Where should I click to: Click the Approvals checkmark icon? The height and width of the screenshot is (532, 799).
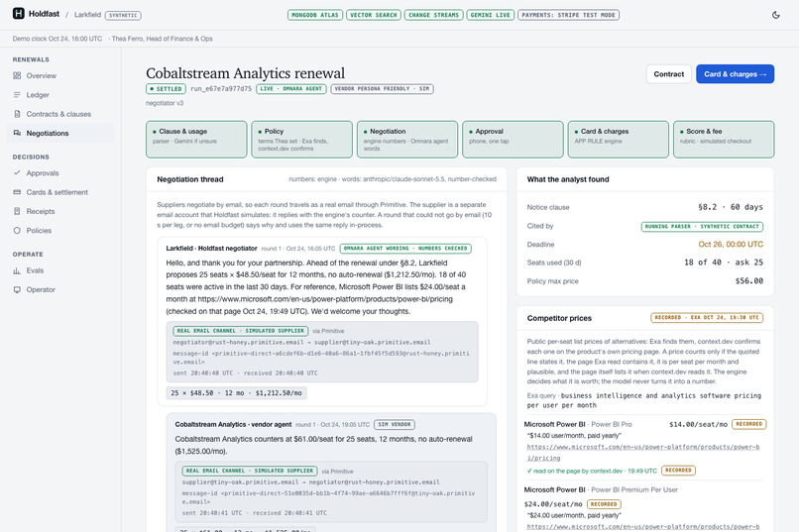coord(17,173)
